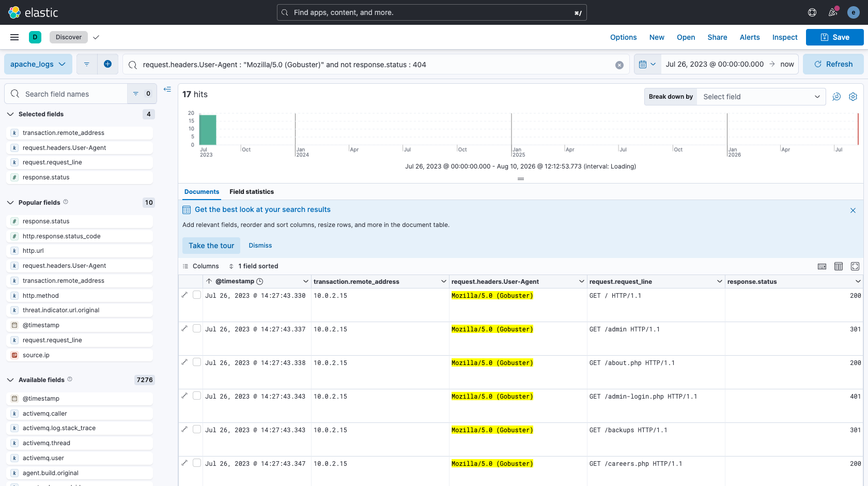Save the current search
The image size is (868, 486).
pos(835,37)
